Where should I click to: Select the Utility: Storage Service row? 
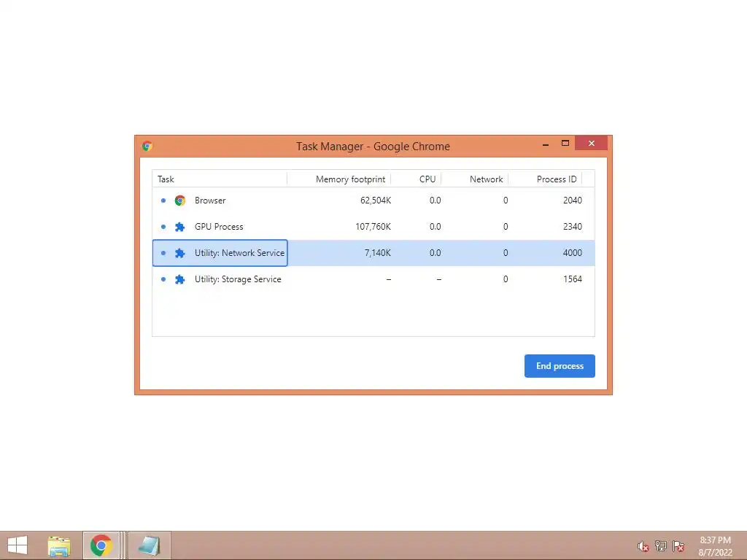click(373, 279)
